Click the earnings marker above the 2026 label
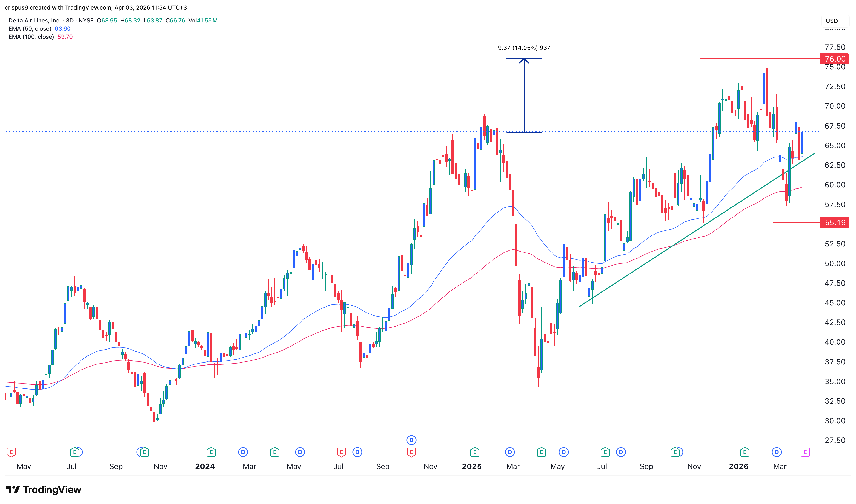The height and width of the screenshot is (504, 856). pos(745,452)
